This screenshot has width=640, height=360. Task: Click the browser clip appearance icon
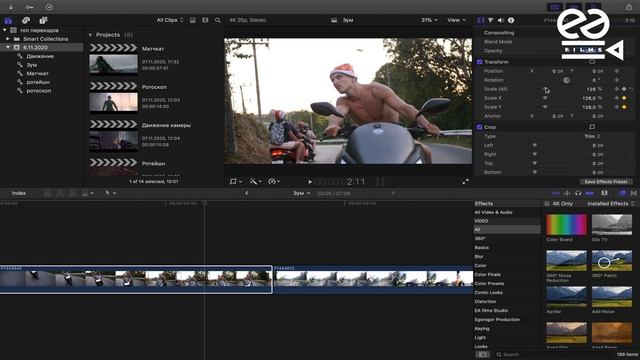(193, 20)
